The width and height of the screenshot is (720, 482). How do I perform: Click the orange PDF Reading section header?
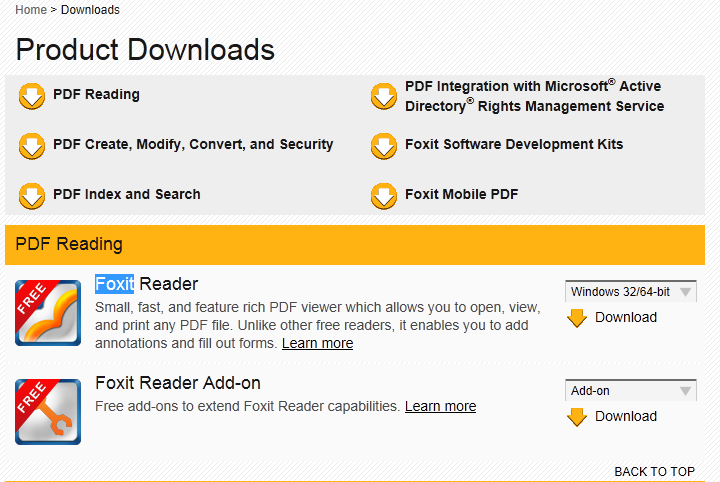pos(360,244)
